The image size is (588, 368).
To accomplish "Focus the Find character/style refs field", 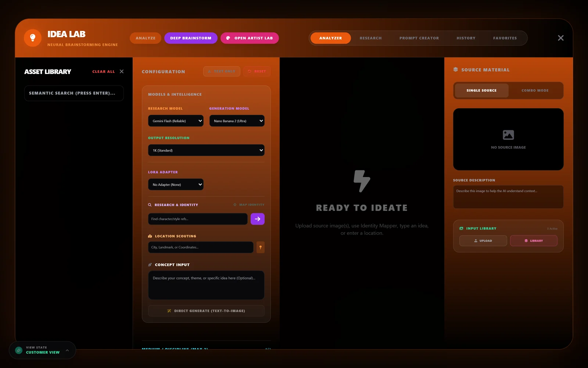I will pos(198,219).
